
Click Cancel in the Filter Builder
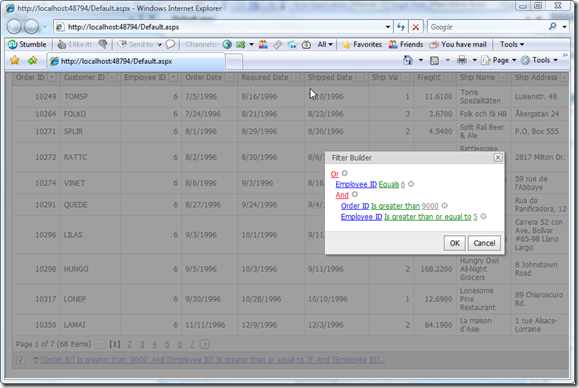484,243
